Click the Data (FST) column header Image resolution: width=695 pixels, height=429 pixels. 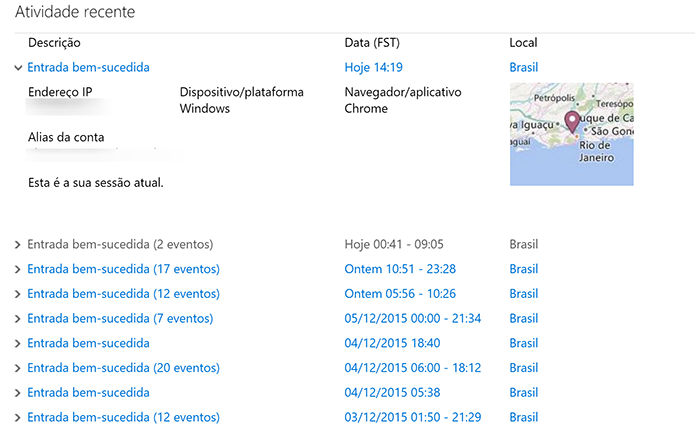point(373,43)
